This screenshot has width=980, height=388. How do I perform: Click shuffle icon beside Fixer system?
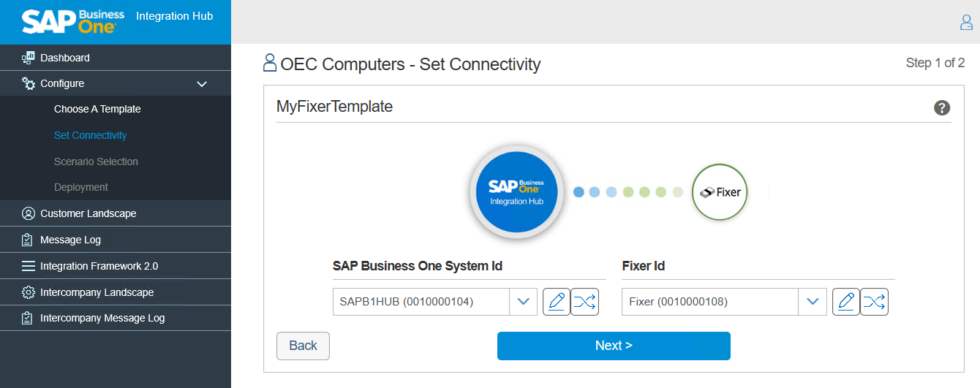874,302
